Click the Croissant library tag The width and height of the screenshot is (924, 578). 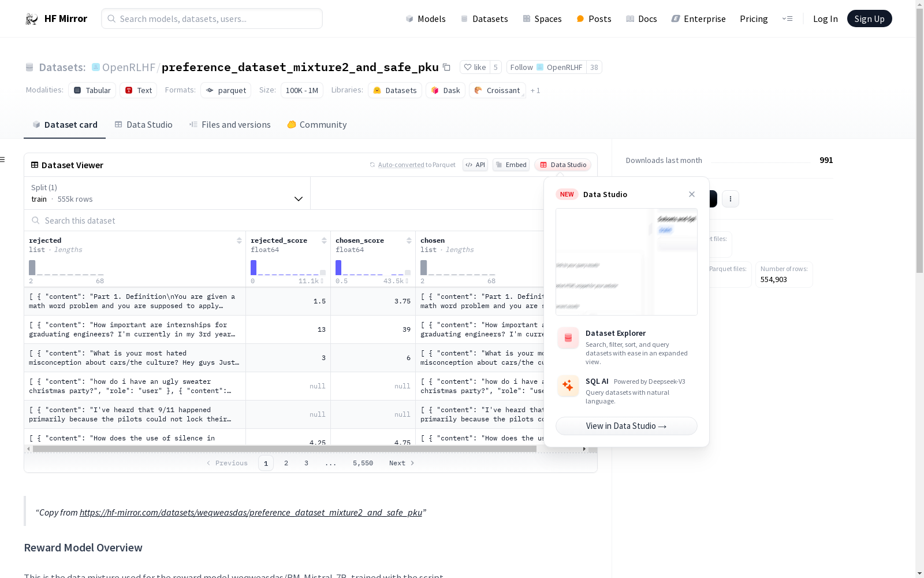497,90
